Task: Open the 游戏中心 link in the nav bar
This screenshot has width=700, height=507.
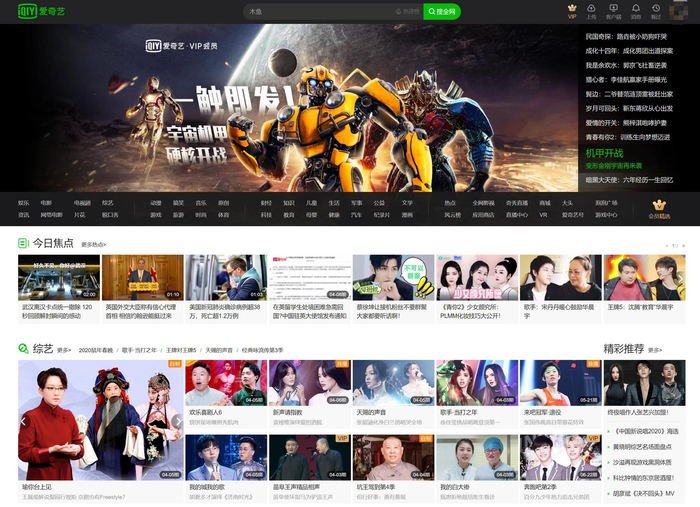Action: point(606,215)
